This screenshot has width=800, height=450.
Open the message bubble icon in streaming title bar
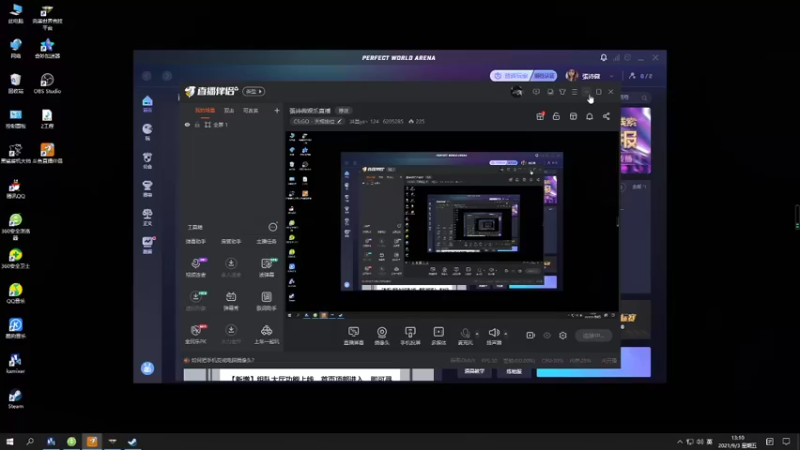tap(536, 92)
